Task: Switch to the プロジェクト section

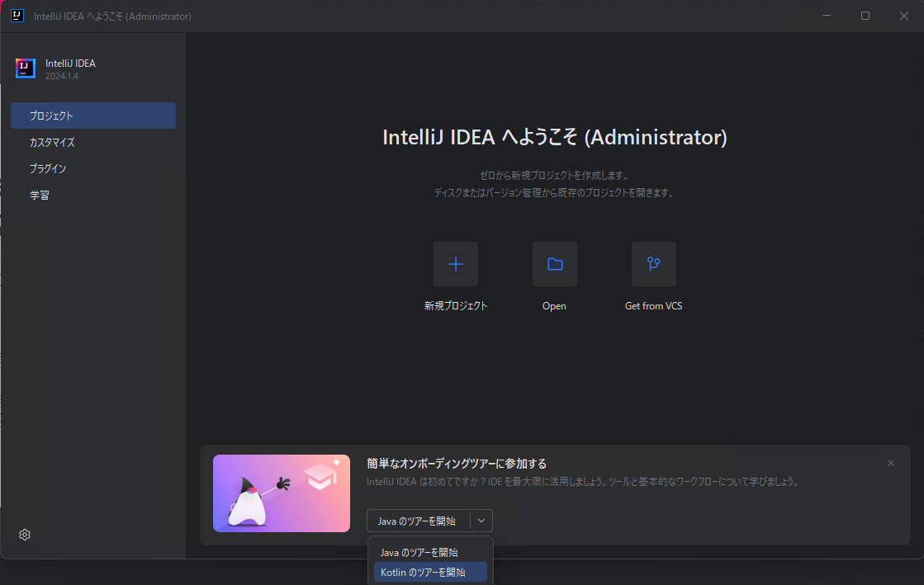Action: (x=92, y=115)
